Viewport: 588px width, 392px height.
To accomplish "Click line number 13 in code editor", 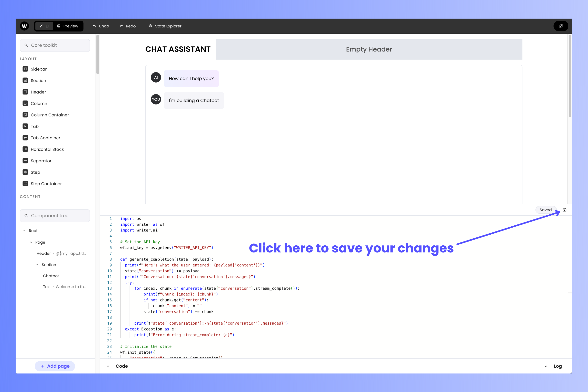I will [110, 288].
